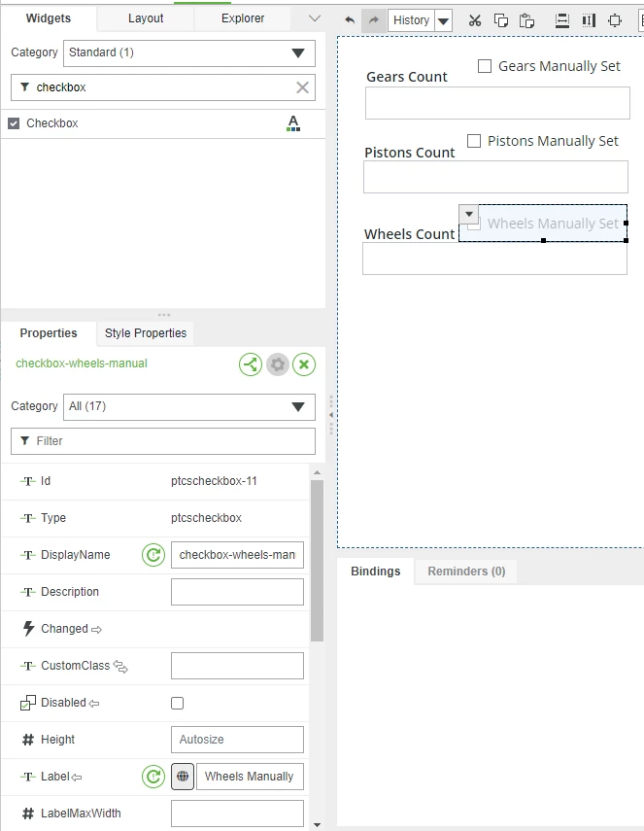Click the Label value input field
Screen dimensions: 644x831
(250, 777)
